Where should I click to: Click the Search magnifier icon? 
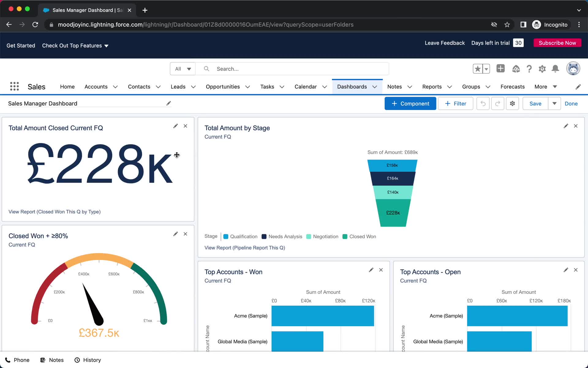[206, 68]
